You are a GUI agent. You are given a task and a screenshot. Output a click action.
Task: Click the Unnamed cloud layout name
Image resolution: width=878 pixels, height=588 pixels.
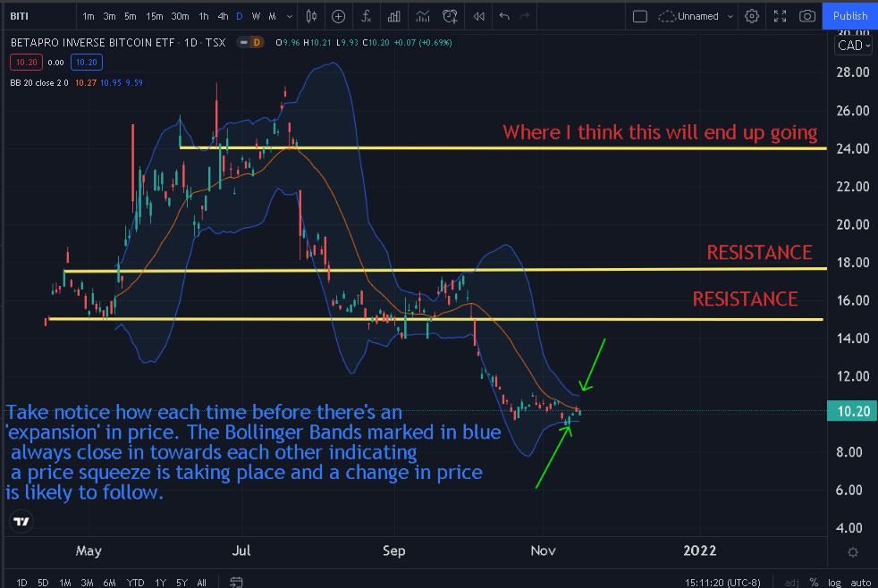pyautogui.click(x=688, y=16)
